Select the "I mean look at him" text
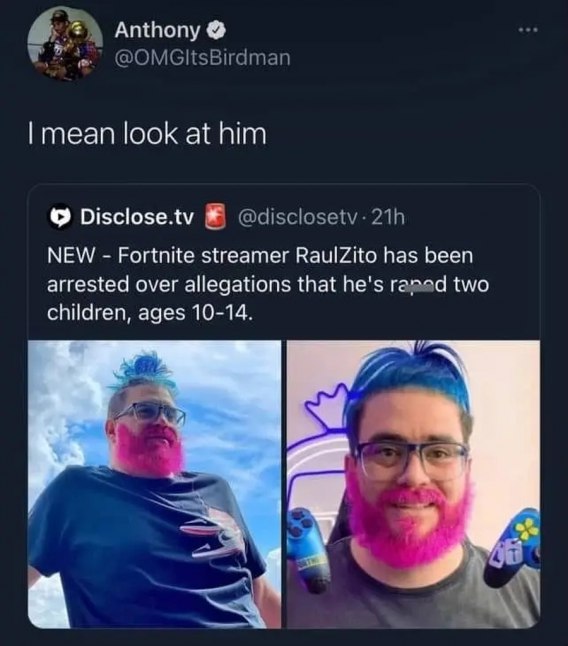 point(147,134)
